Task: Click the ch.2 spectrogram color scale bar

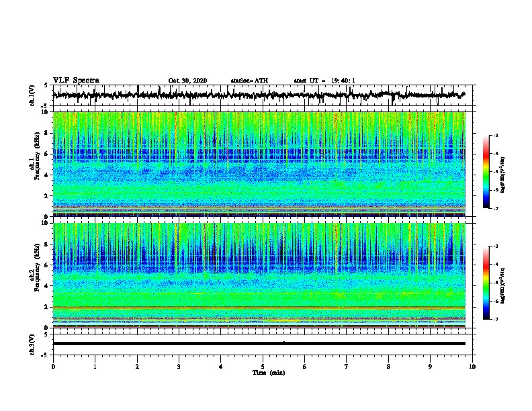Action: pos(486,283)
